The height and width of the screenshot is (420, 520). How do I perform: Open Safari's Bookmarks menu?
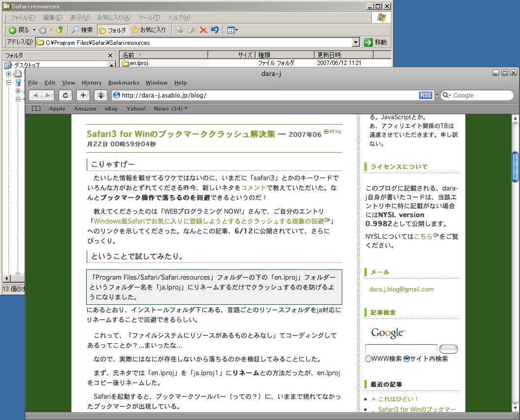click(124, 83)
